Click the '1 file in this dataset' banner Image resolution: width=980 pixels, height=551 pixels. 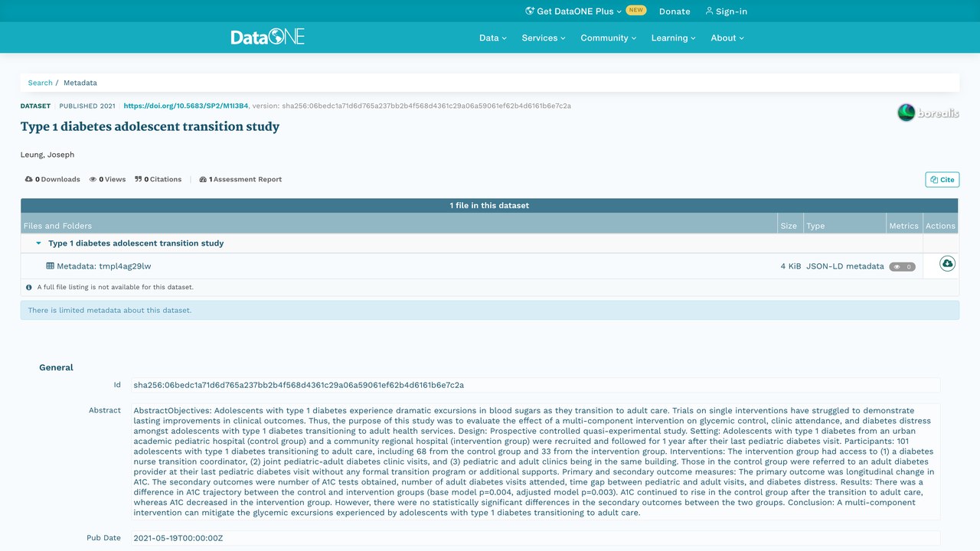pyautogui.click(x=489, y=205)
